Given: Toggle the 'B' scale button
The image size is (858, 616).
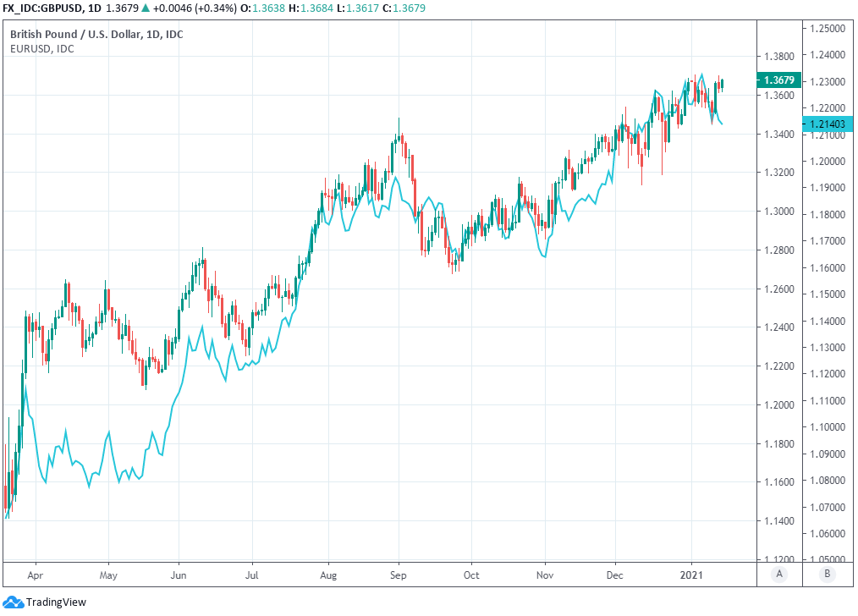Looking at the screenshot, I should click(827, 575).
